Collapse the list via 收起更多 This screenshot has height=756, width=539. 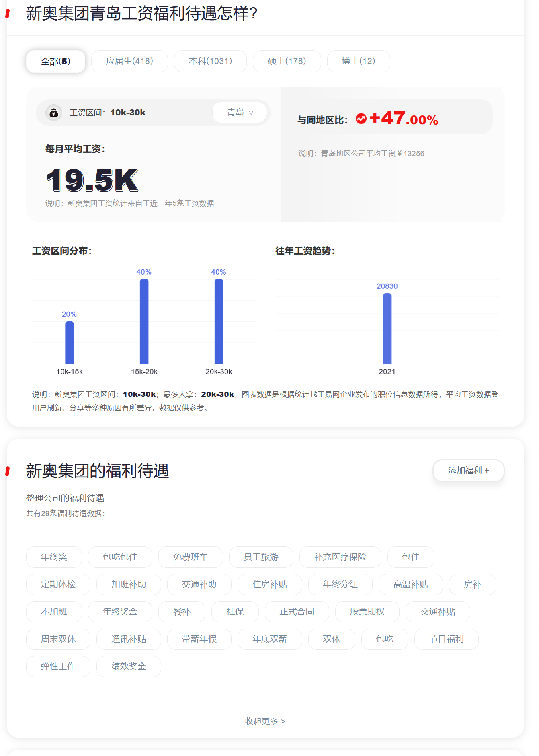click(x=265, y=721)
